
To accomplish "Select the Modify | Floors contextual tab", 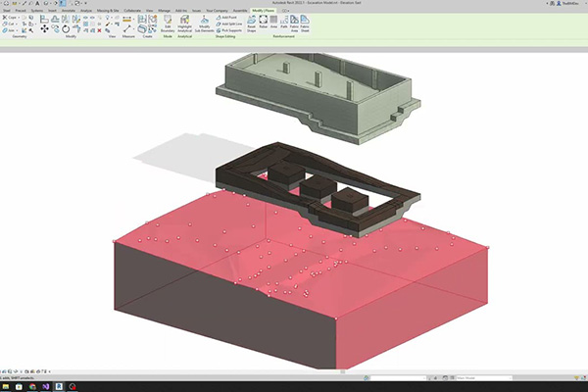I will 264,11.
